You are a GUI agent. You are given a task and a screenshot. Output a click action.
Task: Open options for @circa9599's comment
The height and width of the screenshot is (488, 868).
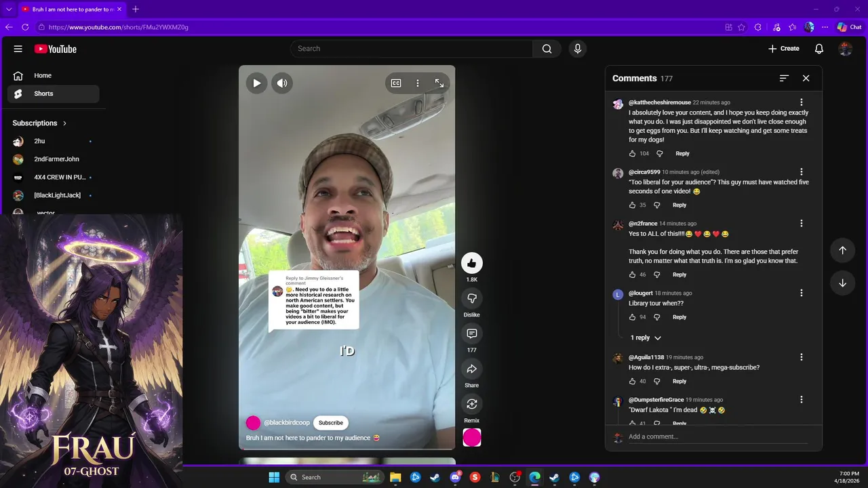pos(801,172)
